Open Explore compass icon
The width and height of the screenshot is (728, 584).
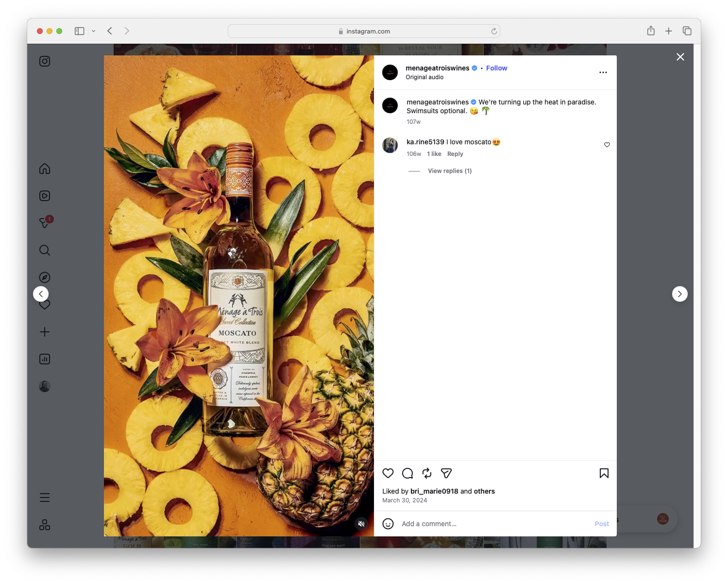click(45, 277)
